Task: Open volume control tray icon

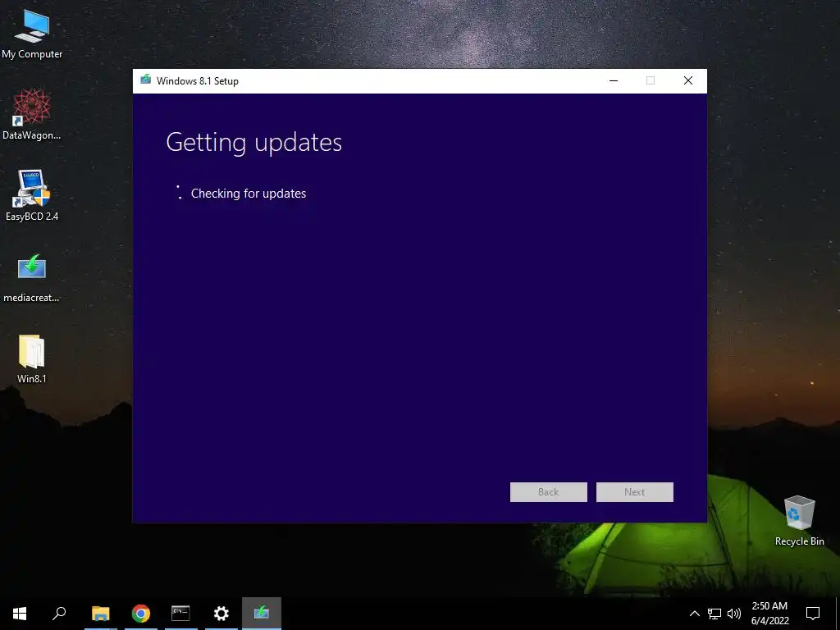Action: (734, 614)
